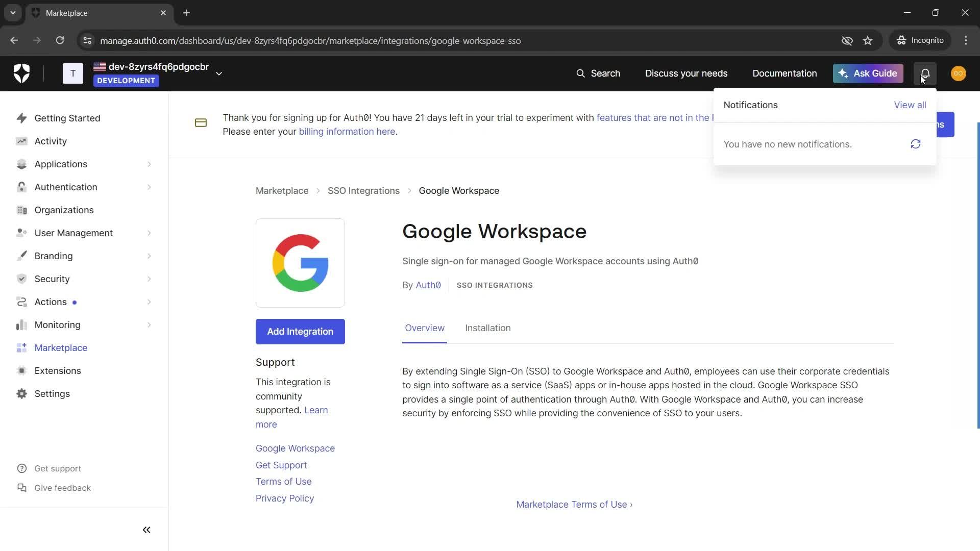Screen dimensions: 980x551
Task: Expand the Branding submenu arrow
Action: 149,256
